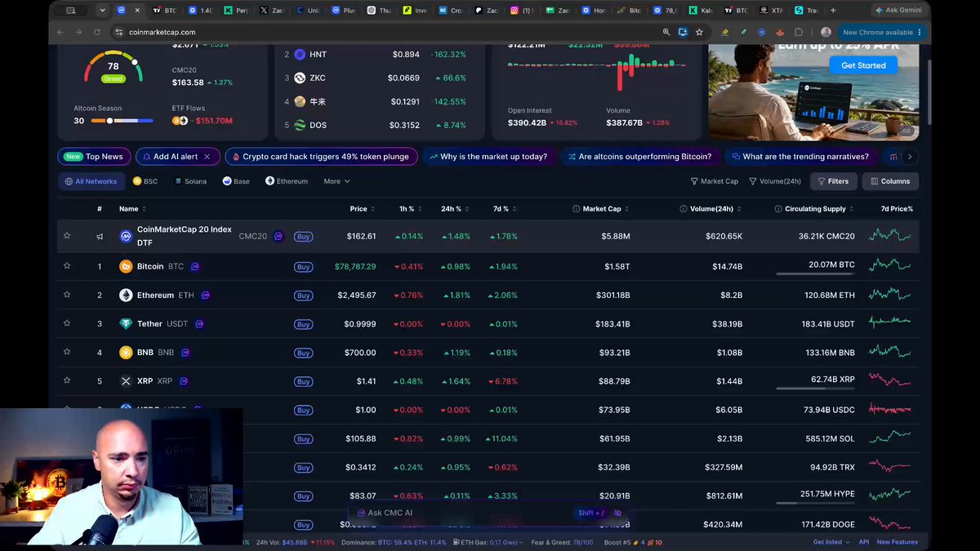Star the CoinMarketCap 20 Index DTF row
Image resolution: width=980 pixels, height=551 pixels.
click(67, 236)
